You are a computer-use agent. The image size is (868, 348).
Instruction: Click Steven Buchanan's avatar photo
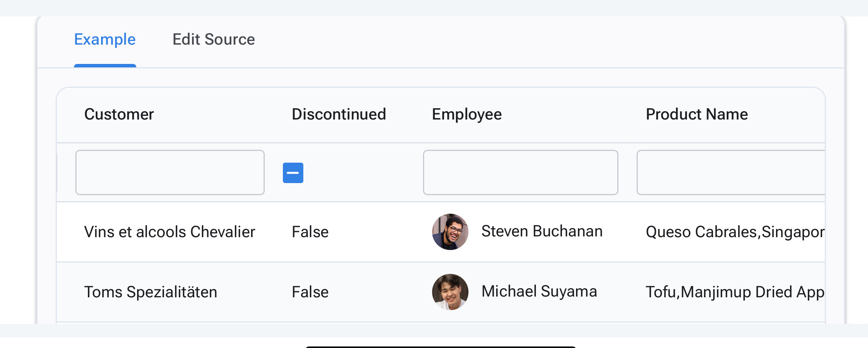click(449, 231)
